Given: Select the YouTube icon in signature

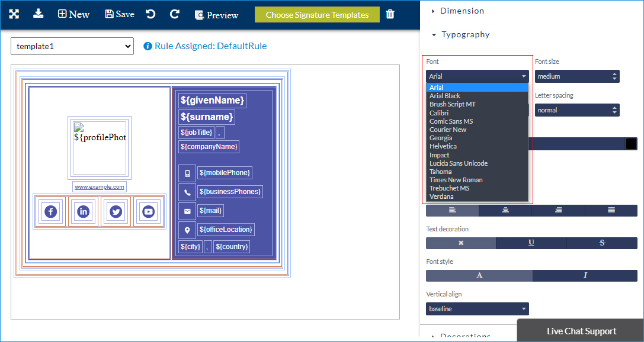Looking at the screenshot, I should pyautogui.click(x=148, y=212).
